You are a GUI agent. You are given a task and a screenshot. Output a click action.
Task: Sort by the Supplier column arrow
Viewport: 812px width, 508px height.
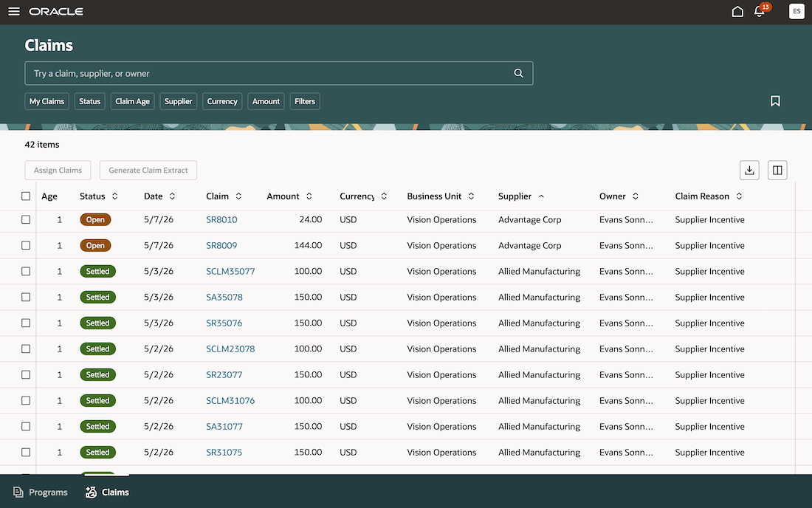coord(541,196)
